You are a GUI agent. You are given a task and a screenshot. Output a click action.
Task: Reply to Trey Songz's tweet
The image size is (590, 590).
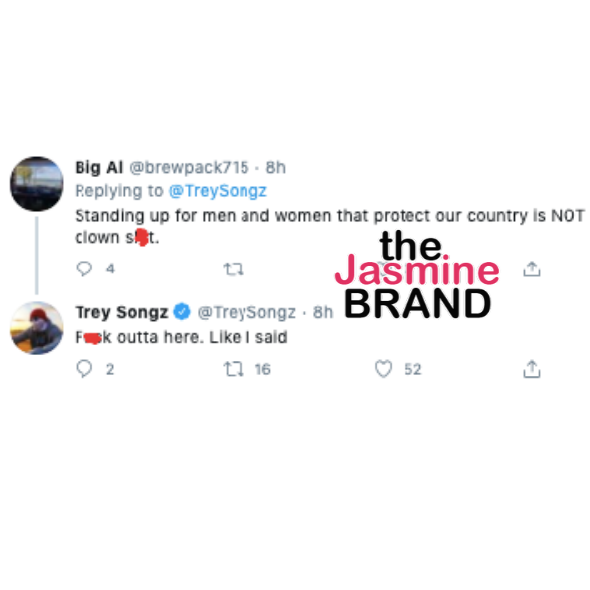(x=84, y=369)
